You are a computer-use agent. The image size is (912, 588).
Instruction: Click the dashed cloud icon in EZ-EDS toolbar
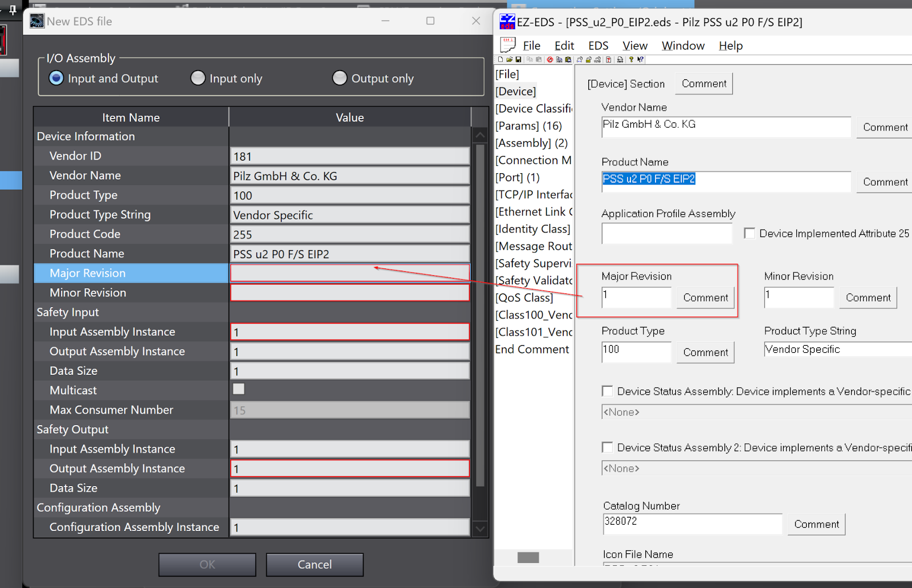580,59
